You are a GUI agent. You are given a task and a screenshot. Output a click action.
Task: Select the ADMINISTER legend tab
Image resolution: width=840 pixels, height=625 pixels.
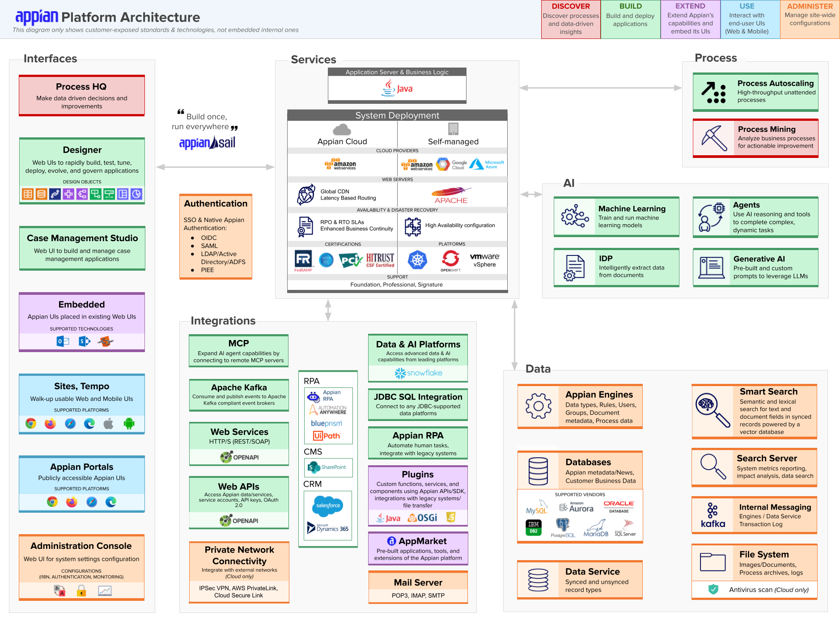coord(810,19)
